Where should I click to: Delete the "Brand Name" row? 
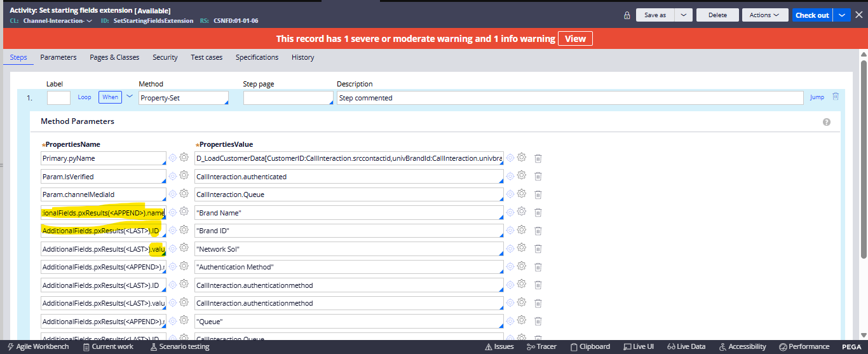point(538,213)
